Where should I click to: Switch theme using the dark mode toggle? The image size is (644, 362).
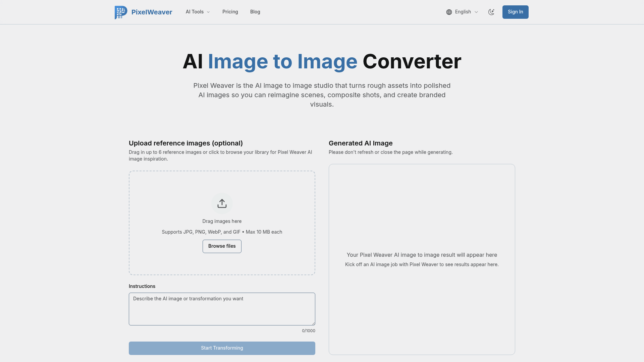tap(491, 12)
